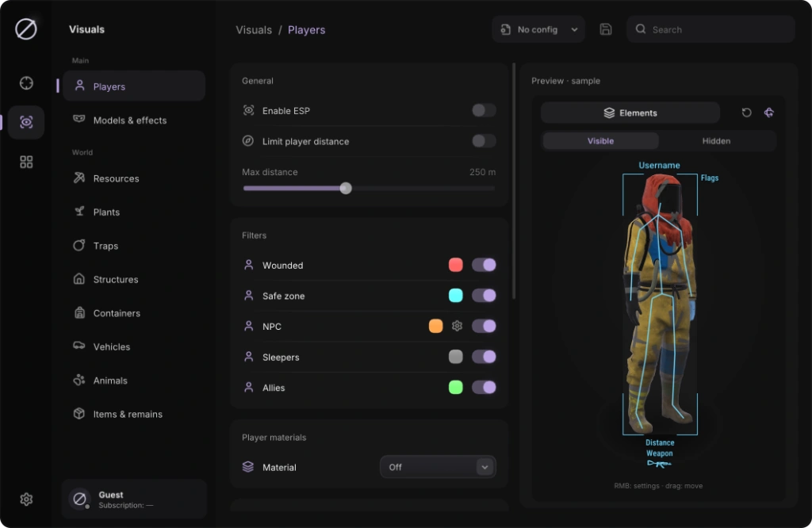Image resolution: width=812 pixels, height=528 pixels.
Task: Click the Guest avatar icon
Action: point(80,499)
